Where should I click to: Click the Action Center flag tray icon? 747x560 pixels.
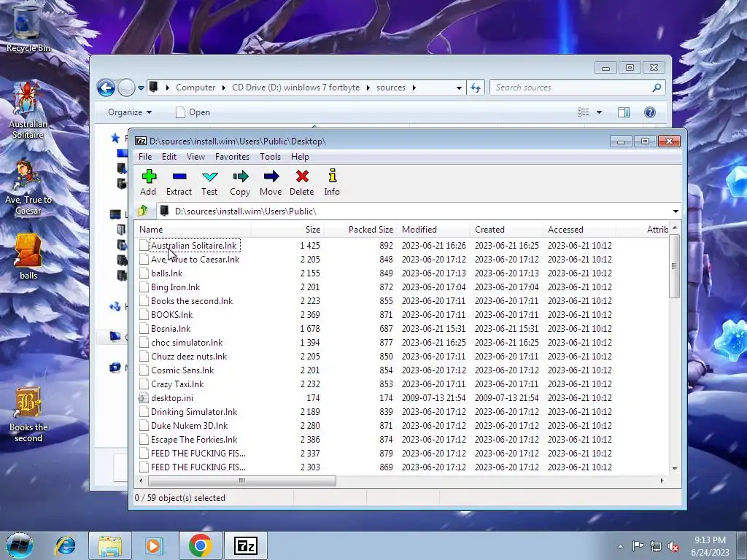(x=638, y=545)
